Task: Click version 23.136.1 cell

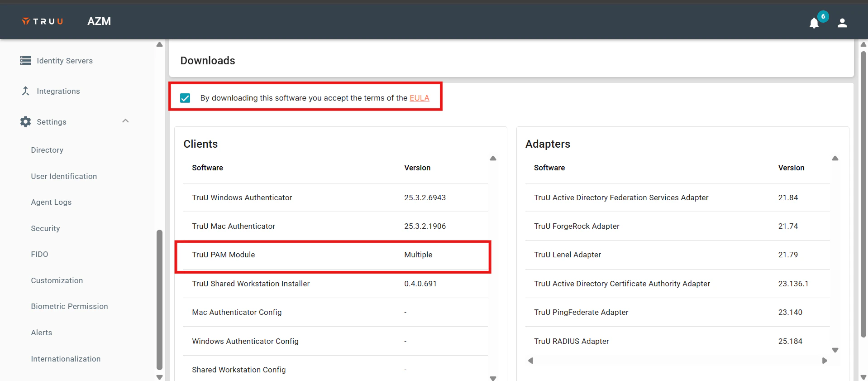Action: [x=793, y=284]
